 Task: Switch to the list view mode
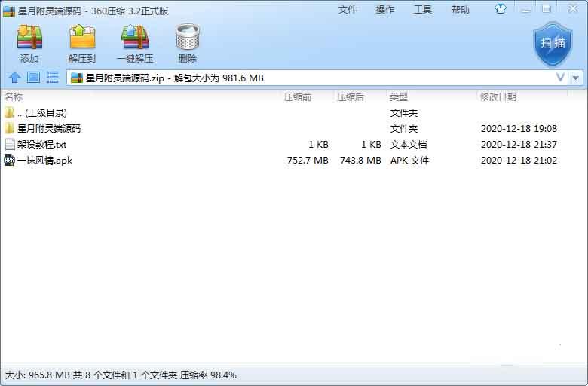point(53,78)
